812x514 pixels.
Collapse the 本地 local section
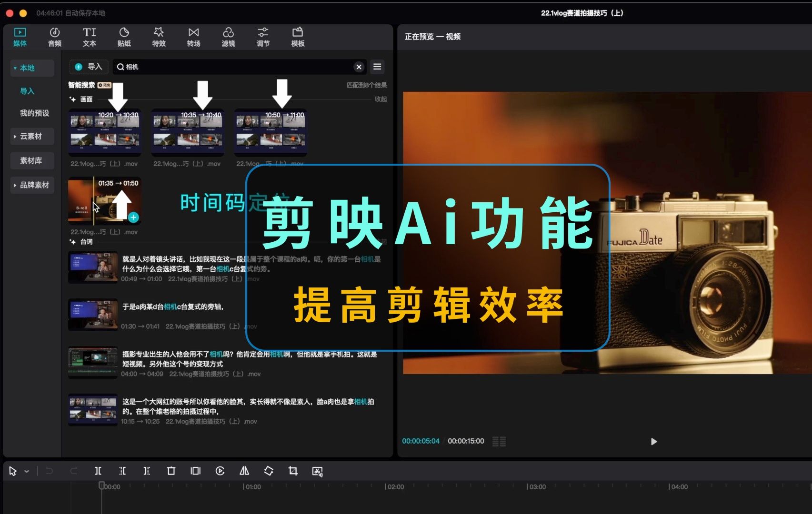click(x=32, y=68)
